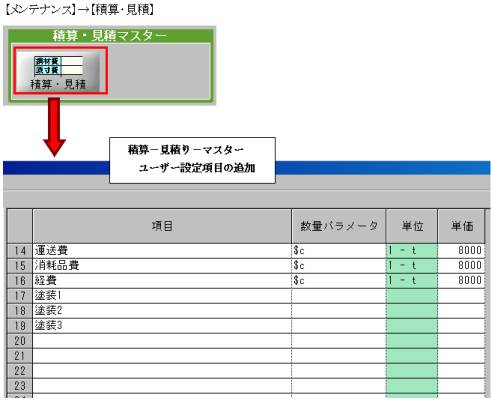This screenshot has height=401, width=492.
Task: Click the unit price 8000 for 経費
Action: point(461,281)
